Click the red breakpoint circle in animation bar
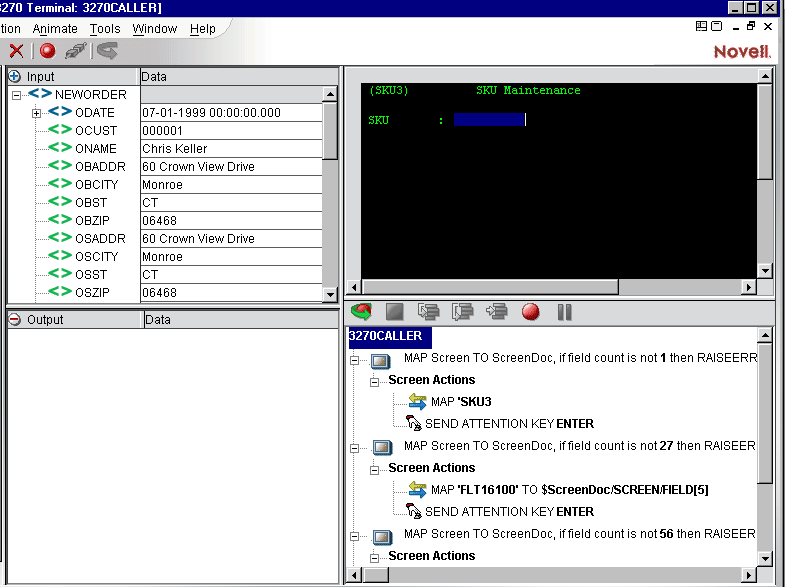The height and width of the screenshot is (587, 785). point(531,312)
